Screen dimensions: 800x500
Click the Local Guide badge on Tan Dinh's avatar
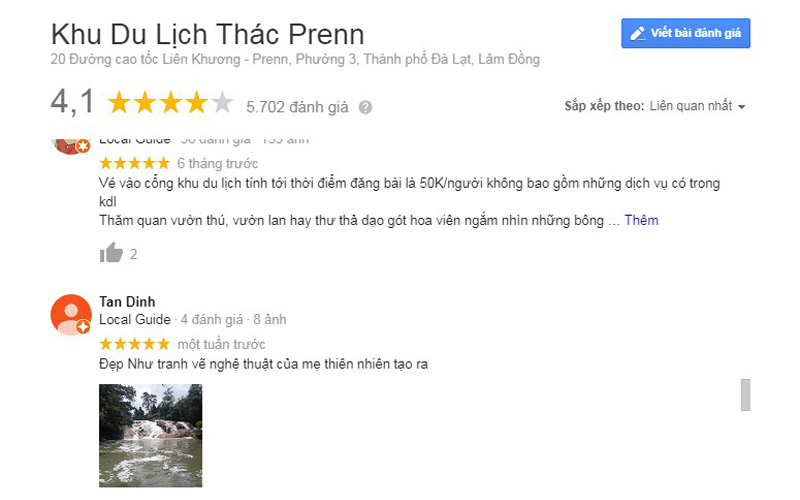pyautogui.click(x=83, y=327)
